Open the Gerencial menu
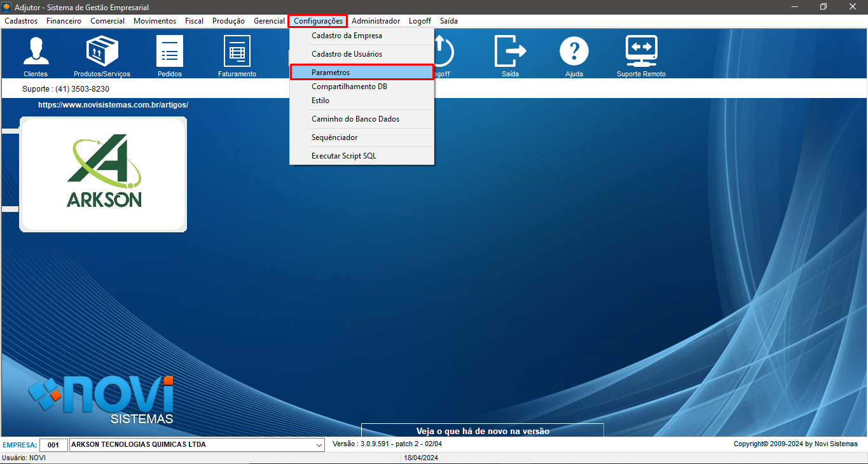The height and width of the screenshot is (464, 868). pos(269,21)
